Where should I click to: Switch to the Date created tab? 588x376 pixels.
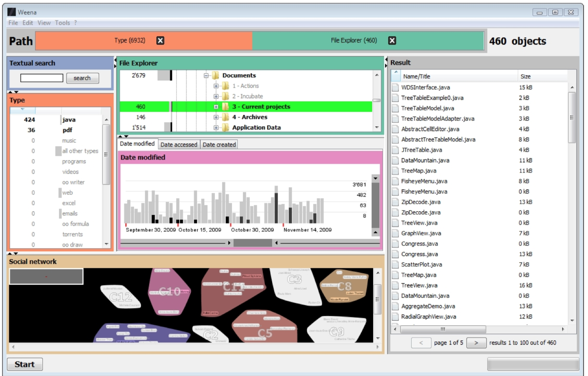tap(219, 145)
